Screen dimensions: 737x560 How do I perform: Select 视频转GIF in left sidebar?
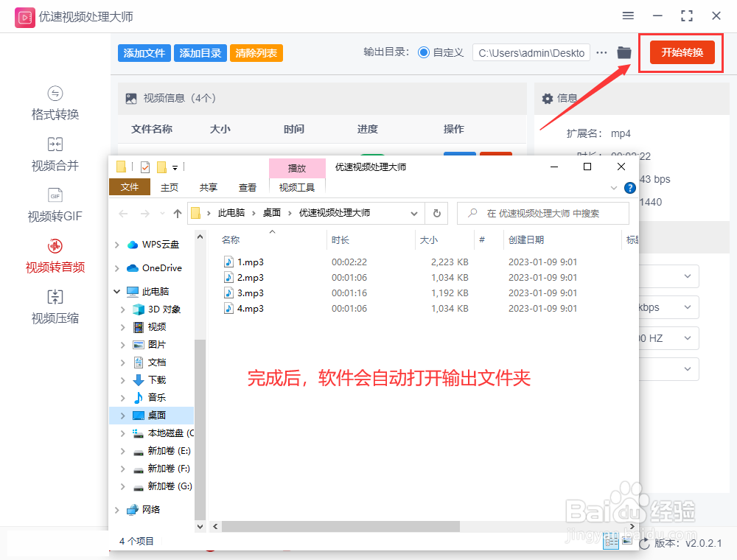55,206
